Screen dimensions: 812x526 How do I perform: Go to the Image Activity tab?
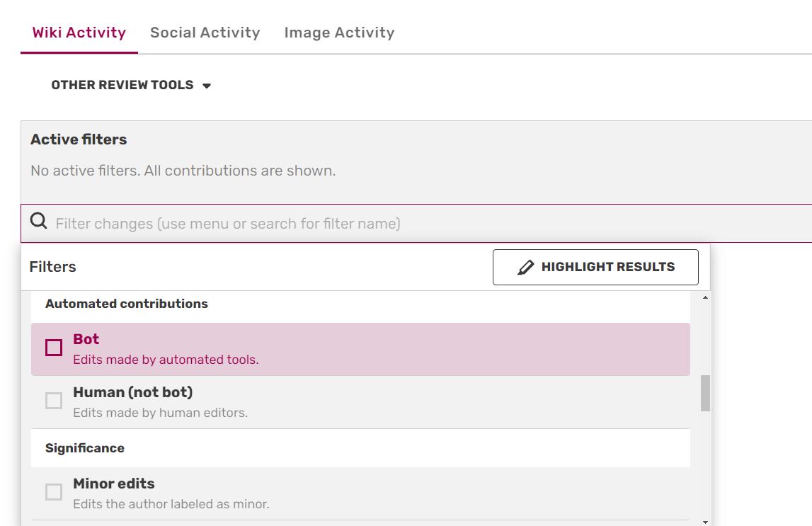pos(339,33)
